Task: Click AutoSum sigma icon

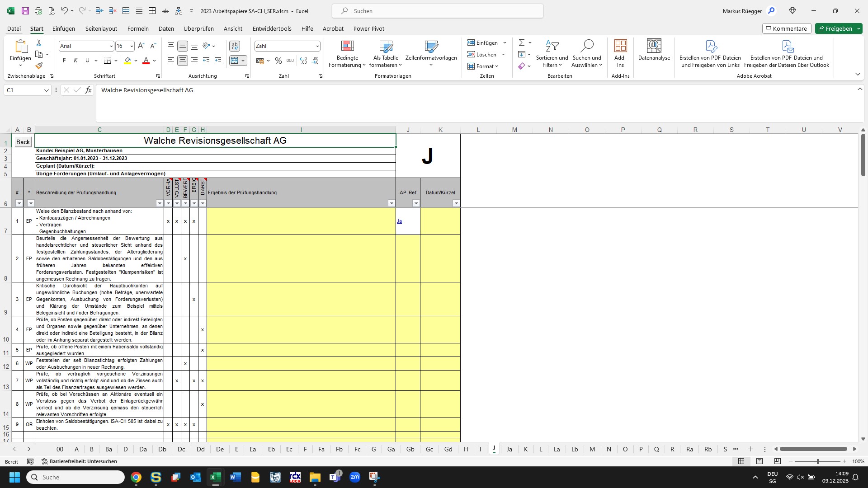Action: click(522, 42)
